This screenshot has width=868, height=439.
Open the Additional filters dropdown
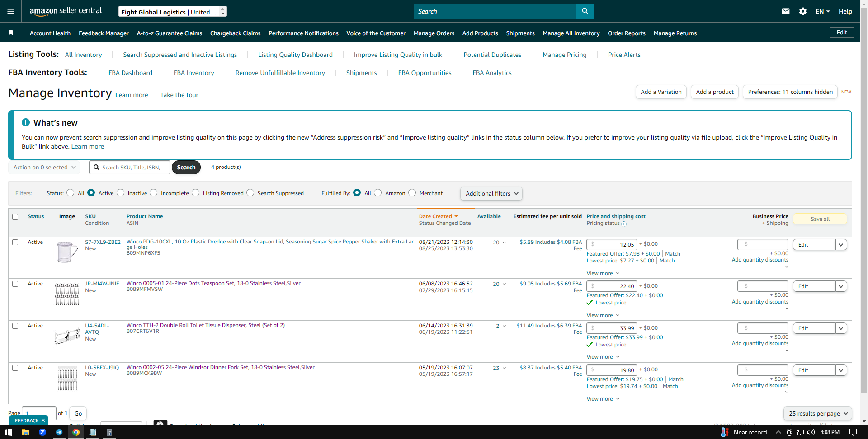pyautogui.click(x=491, y=193)
